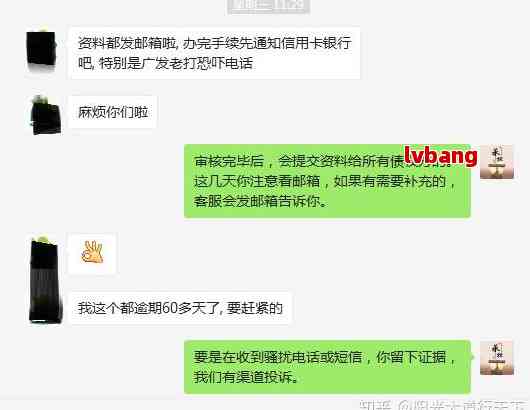Screen dimensions: 530x410
Task: Tap blacked-out avatar next to 麻烦你们啦
Action: [45, 115]
